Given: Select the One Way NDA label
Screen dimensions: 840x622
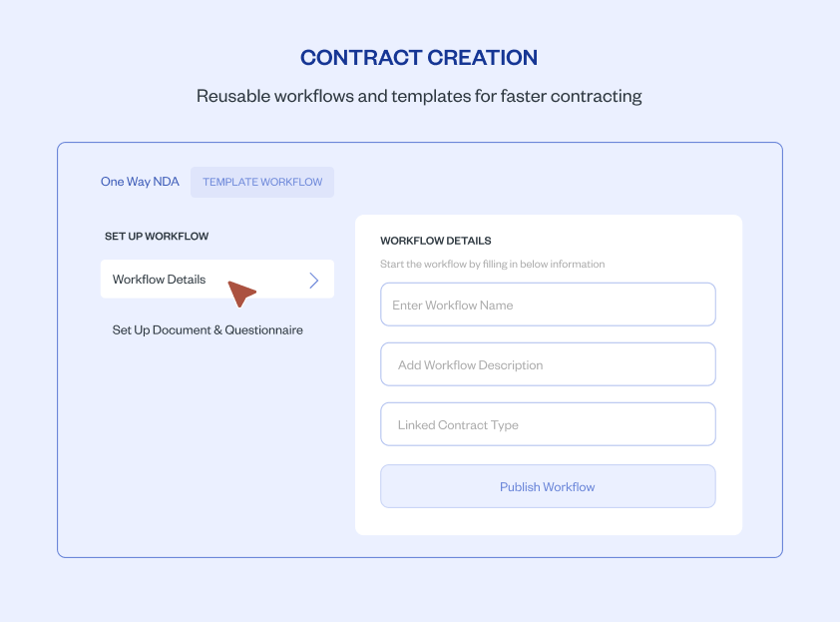Looking at the screenshot, I should coord(139,182).
